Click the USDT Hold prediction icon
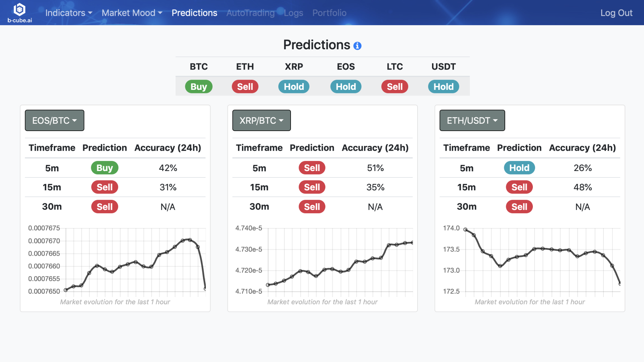The height and width of the screenshot is (362, 644). point(443,86)
